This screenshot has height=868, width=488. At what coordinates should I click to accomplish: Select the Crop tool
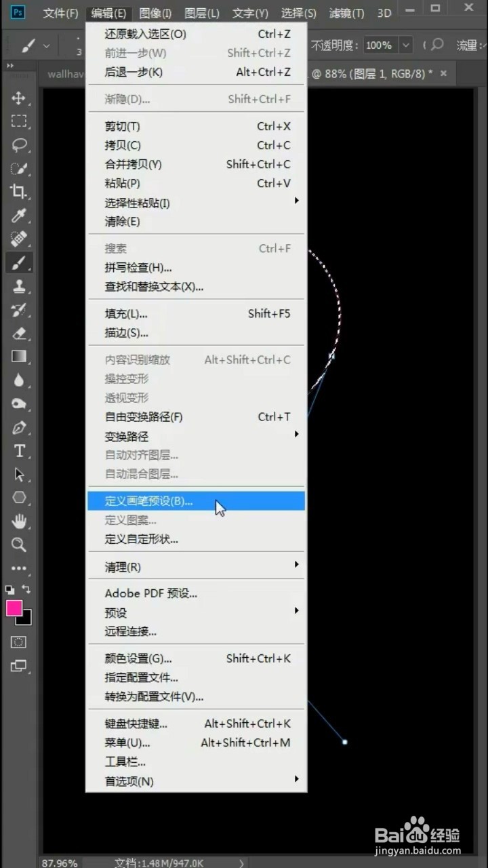click(x=19, y=192)
